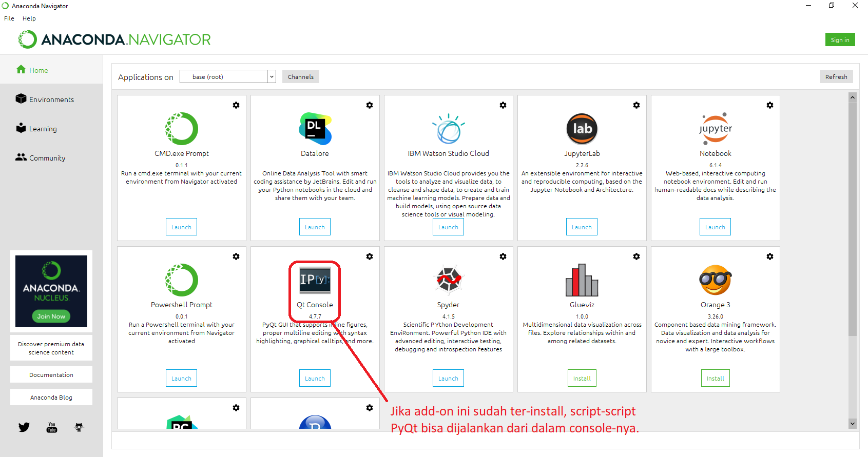
Task: Click the Refresh button
Action: [836, 76]
